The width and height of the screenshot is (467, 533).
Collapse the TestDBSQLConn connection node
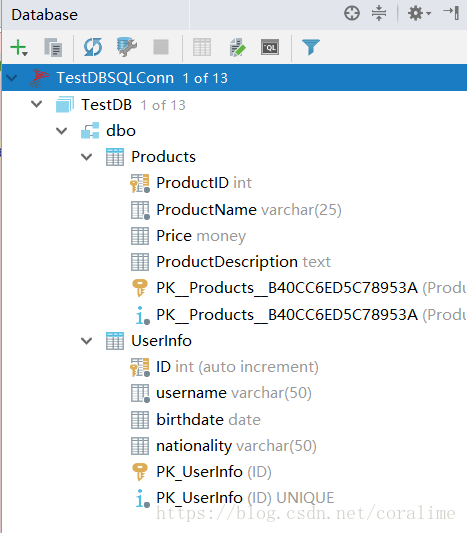click(x=12, y=78)
